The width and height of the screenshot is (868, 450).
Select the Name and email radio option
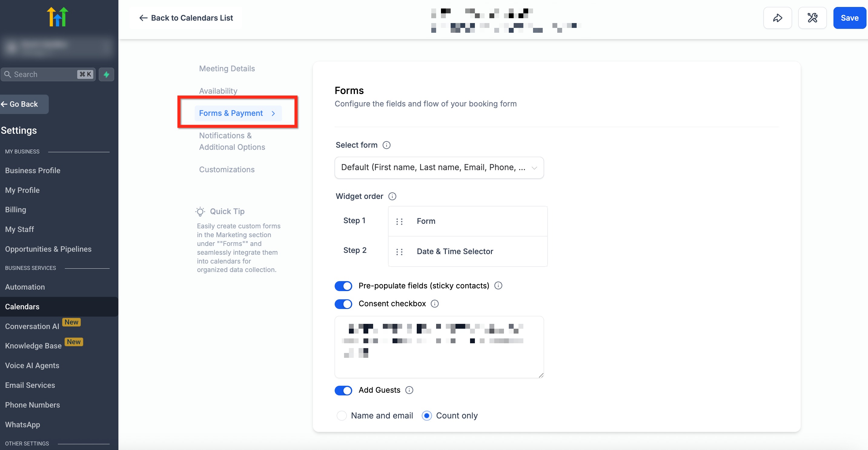tap(342, 416)
